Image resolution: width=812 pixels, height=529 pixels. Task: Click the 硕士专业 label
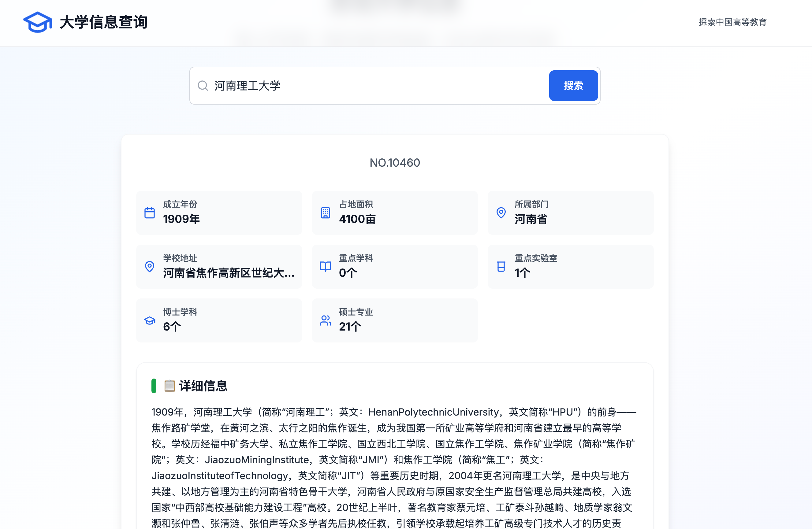356,312
